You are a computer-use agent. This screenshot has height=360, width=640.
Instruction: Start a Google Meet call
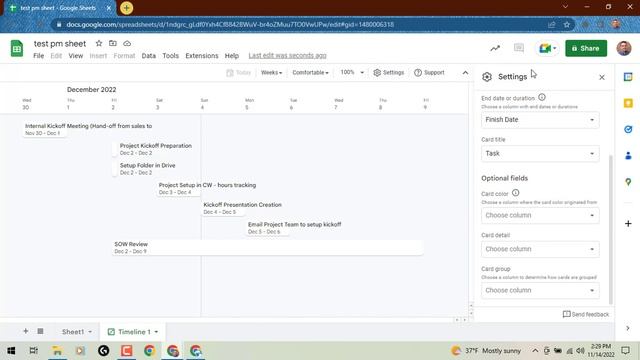pos(547,49)
